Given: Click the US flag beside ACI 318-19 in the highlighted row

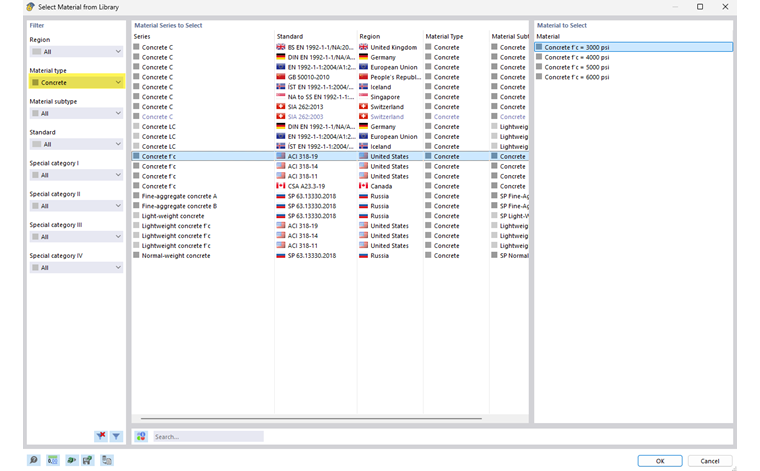Looking at the screenshot, I should coord(281,156).
